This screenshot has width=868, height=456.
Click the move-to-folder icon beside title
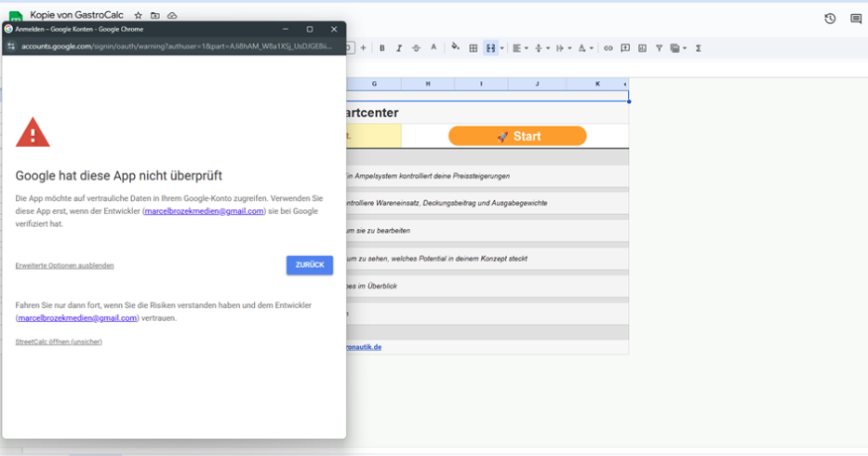coord(155,16)
